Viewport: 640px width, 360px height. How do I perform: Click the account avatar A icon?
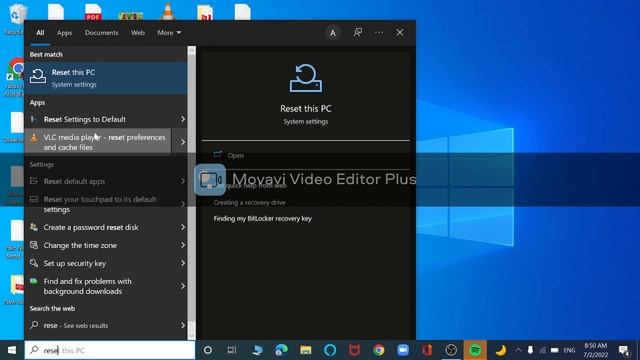coord(333,33)
